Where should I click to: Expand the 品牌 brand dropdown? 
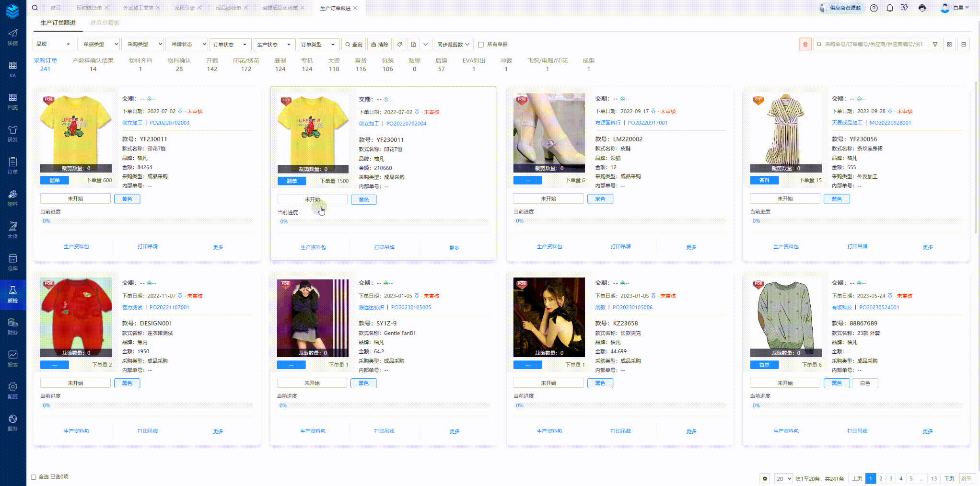(54, 45)
